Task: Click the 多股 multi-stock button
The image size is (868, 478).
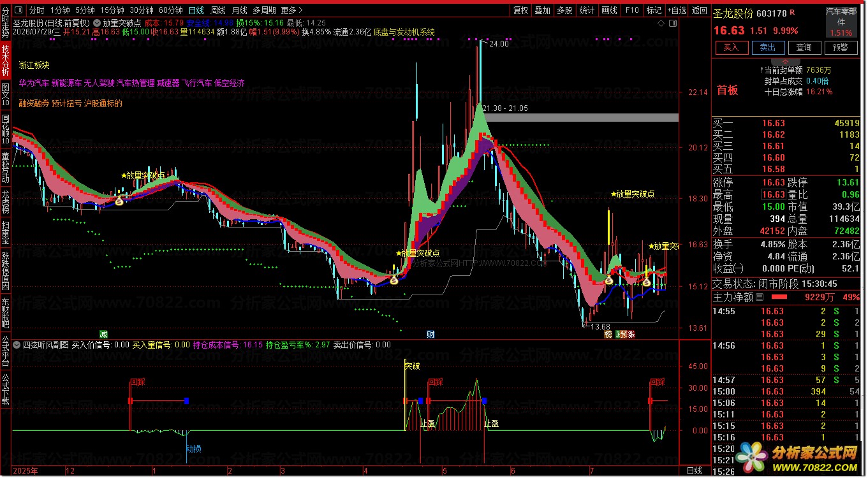Action: pyautogui.click(x=564, y=10)
